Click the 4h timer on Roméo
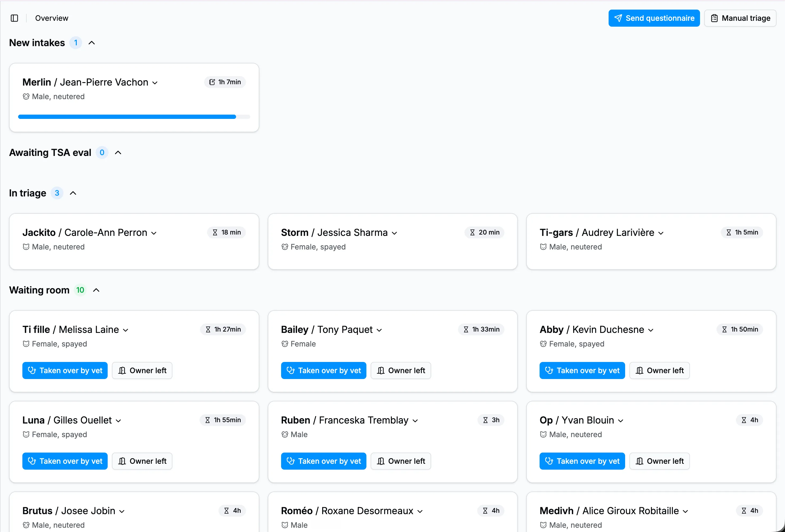The width and height of the screenshot is (785, 532). (x=491, y=510)
